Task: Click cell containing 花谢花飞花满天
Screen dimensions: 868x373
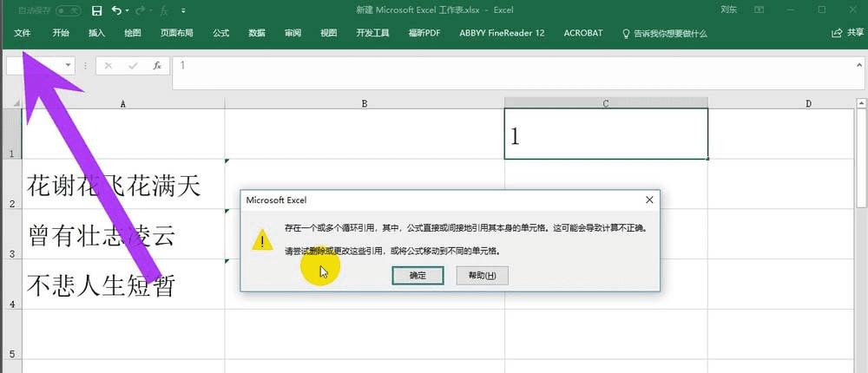Action: (x=123, y=184)
